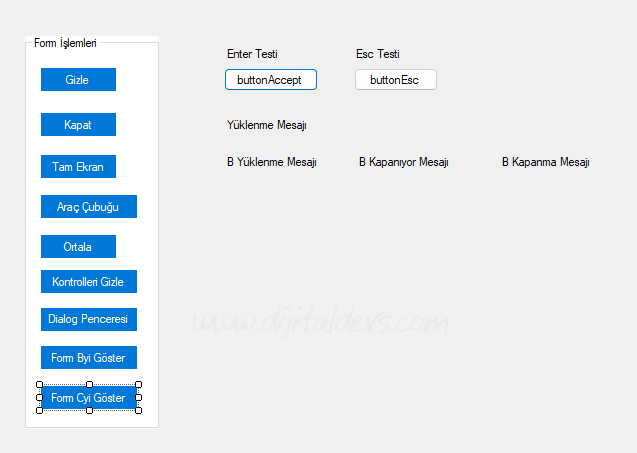The image size is (637, 453).
Task: Click the Form İşlemleri group box title
Action: coord(65,43)
